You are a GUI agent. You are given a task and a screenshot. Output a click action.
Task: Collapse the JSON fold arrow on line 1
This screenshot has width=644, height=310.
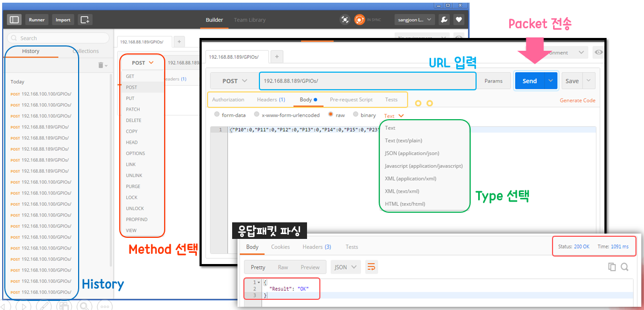pos(259,282)
